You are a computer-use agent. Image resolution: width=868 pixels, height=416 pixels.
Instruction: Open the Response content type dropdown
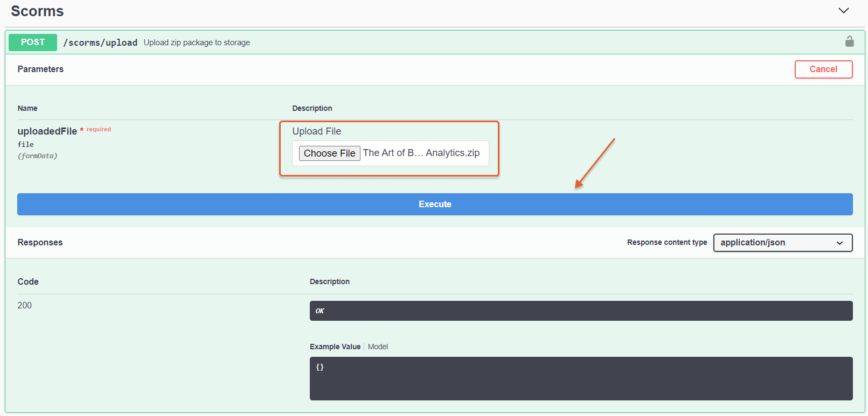782,243
